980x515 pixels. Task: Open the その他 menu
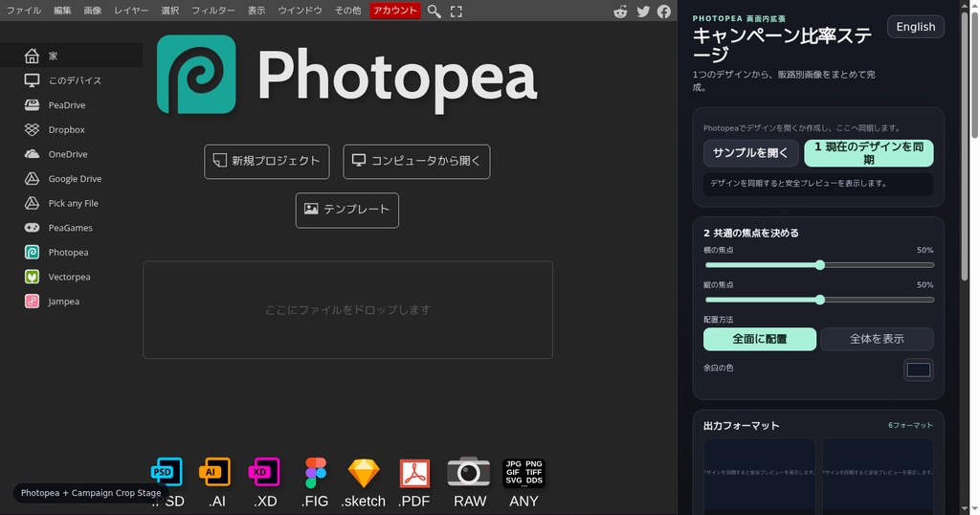pos(347,11)
